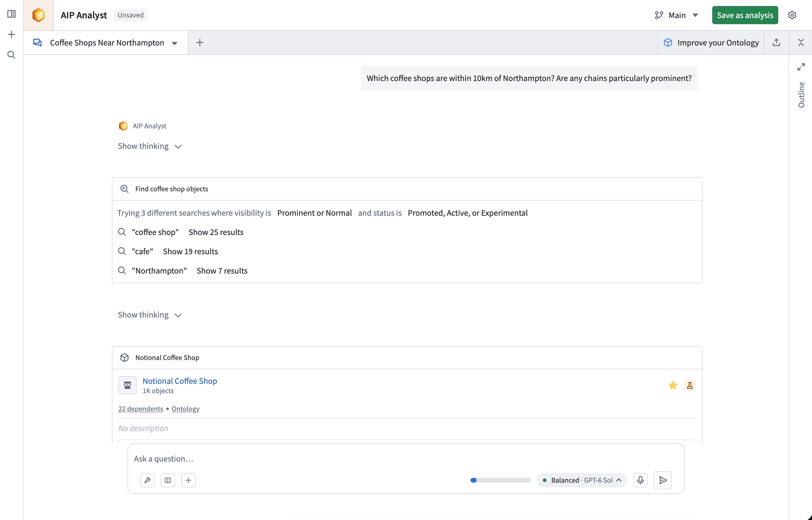Image resolution: width=812 pixels, height=520 pixels.
Task: Show 7 results for Northampton search
Action: pyautogui.click(x=222, y=271)
